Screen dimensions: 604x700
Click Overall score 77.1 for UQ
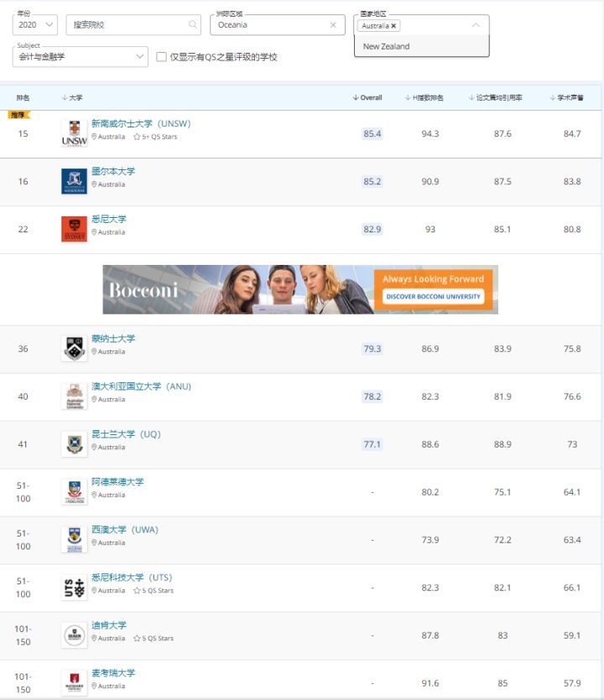pyautogui.click(x=372, y=444)
